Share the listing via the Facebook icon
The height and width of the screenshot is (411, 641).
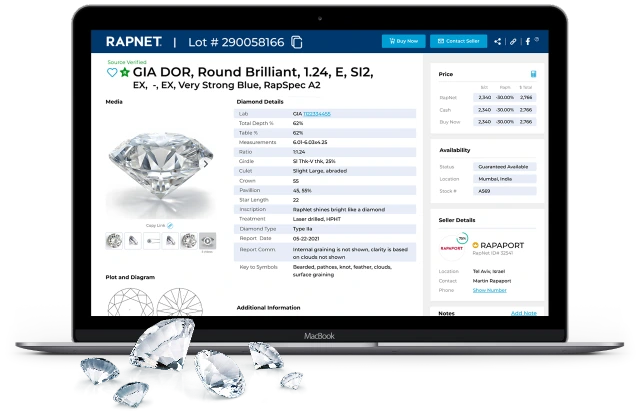tap(528, 41)
